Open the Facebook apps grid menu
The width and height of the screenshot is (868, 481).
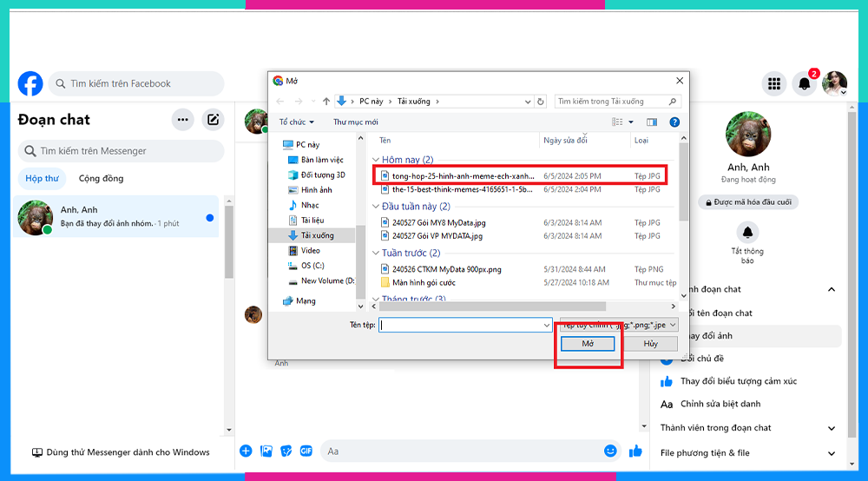[x=774, y=83]
